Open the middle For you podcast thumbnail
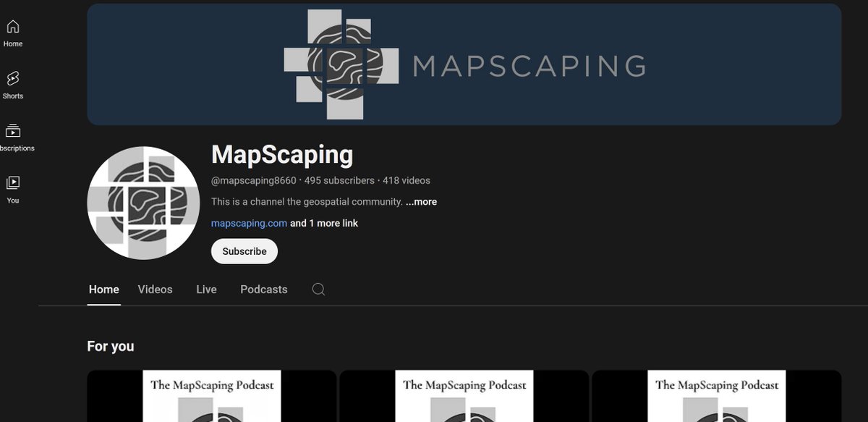Screen dimensions: 868x422 (x=464, y=396)
